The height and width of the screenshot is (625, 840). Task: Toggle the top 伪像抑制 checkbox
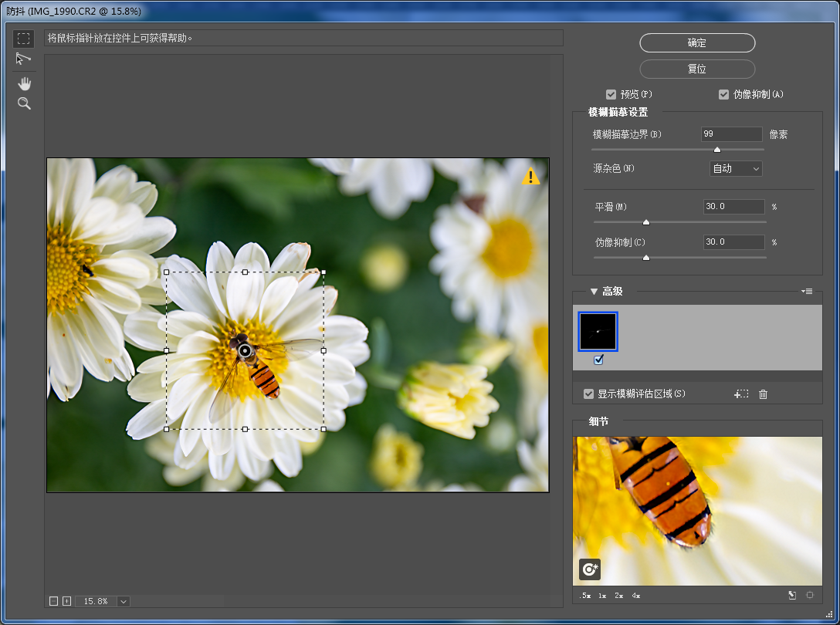coord(723,94)
